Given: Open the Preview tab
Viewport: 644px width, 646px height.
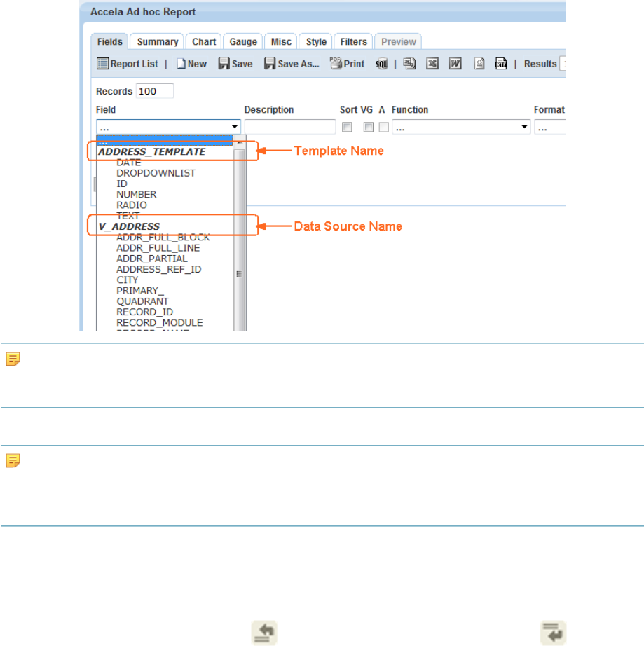Looking at the screenshot, I should pos(399,41).
